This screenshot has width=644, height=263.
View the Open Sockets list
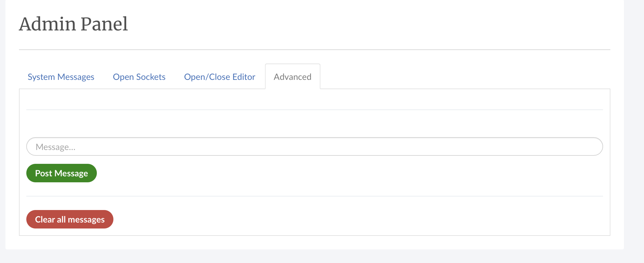[139, 77]
